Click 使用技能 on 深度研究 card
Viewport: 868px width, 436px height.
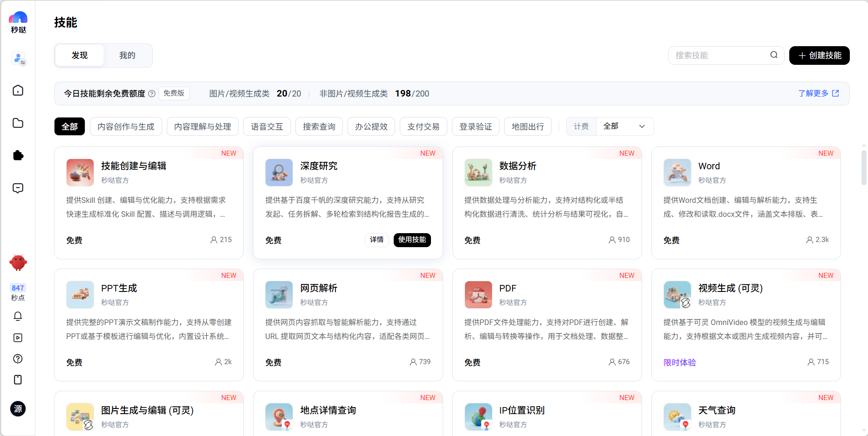[x=412, y=240]
